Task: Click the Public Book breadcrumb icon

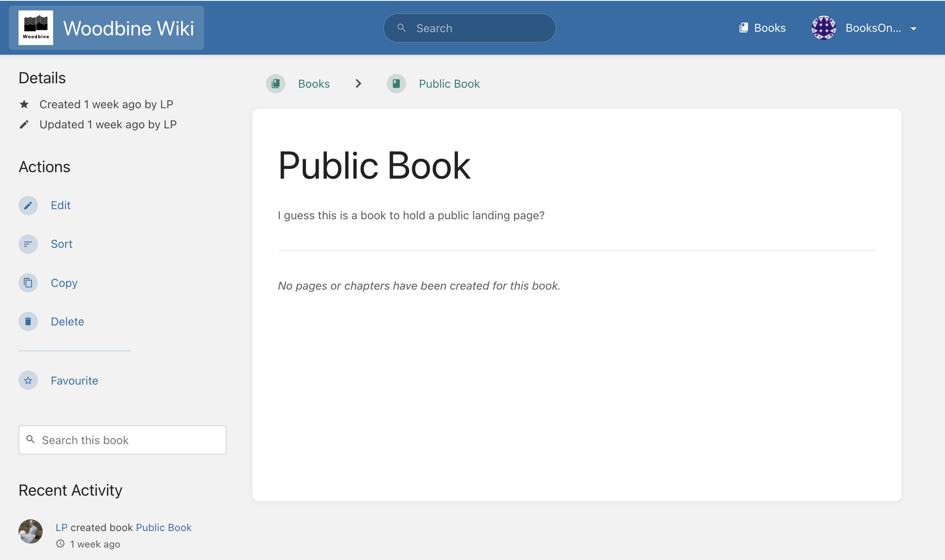Action: pos(396,84)
